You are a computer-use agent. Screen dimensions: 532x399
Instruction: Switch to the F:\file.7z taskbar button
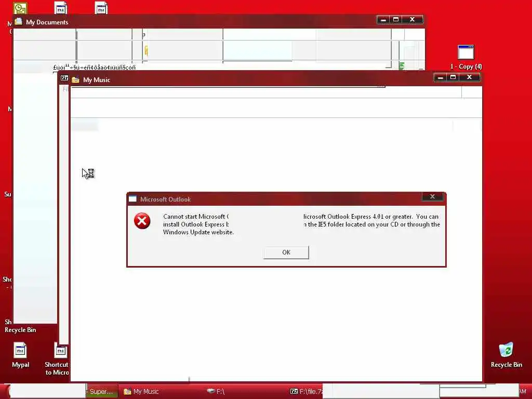tap(306, 392)
